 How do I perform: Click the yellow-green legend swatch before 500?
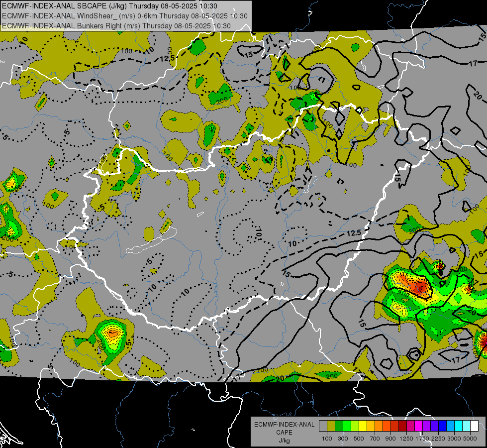coord(355,426)
